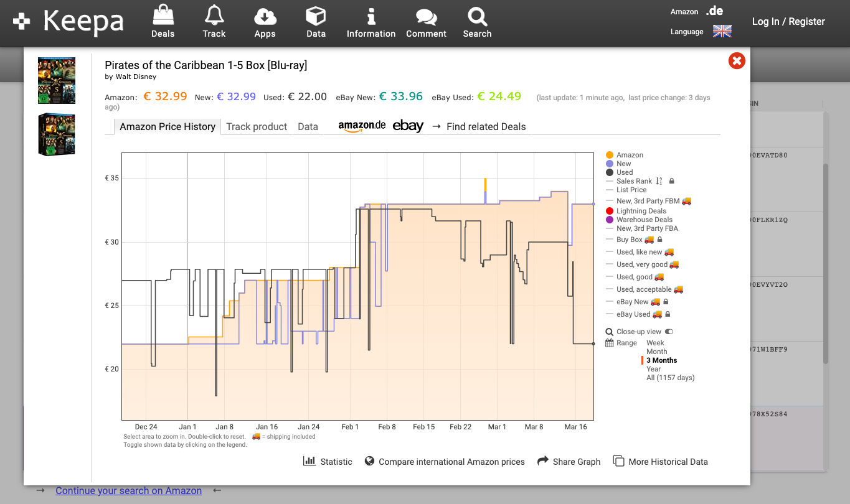Click the Language label in header
Viewport: 850px width, 504px height.
[687, 32]
